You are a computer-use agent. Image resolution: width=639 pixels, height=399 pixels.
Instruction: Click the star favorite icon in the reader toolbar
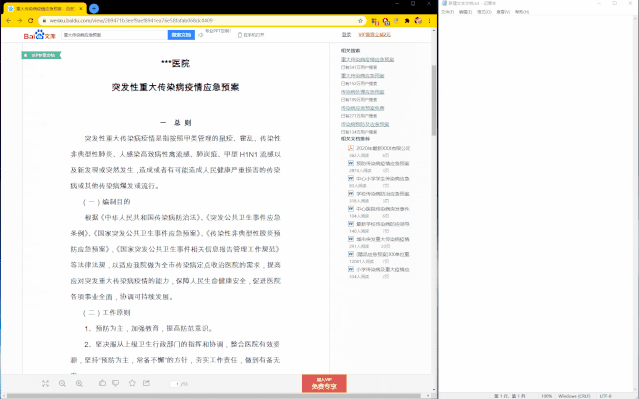point(132,383)
